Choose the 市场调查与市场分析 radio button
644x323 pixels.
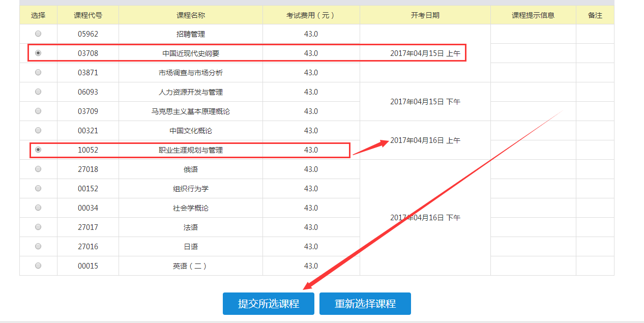tap(38, 72)
